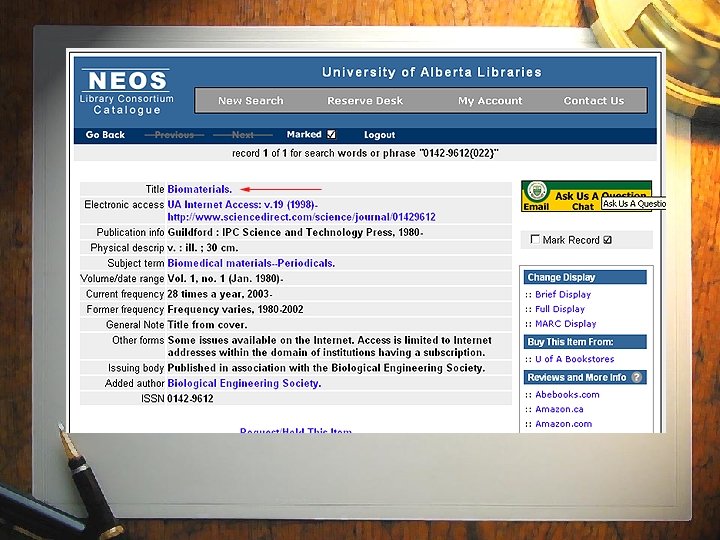
Task: Click the disabled Previous record link
Action: click(x=174, y=135)
